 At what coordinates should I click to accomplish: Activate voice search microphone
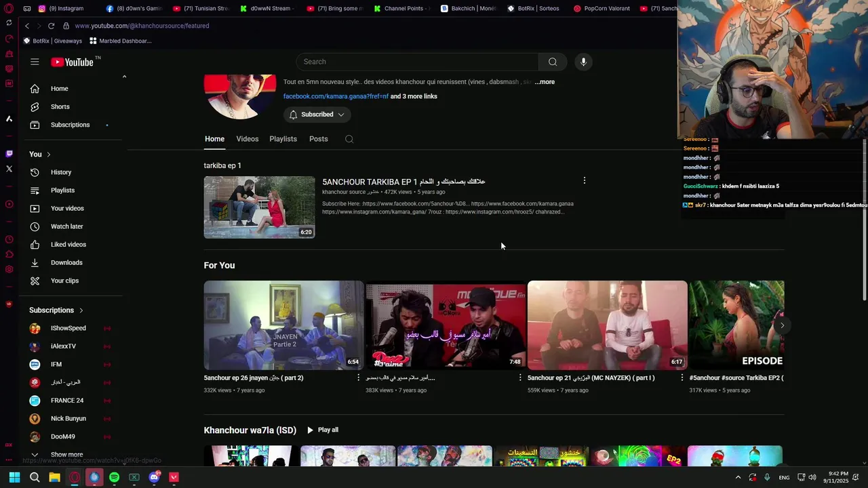point(583,62)
